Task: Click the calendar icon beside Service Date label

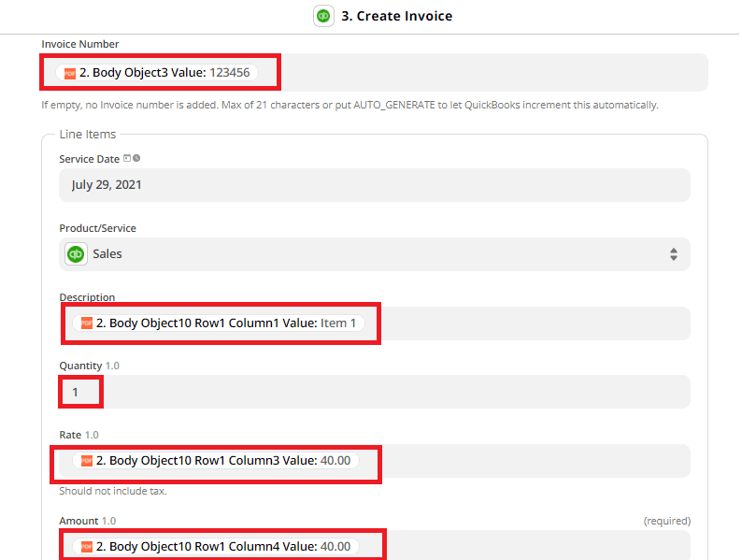Action: tap(128, 159)
